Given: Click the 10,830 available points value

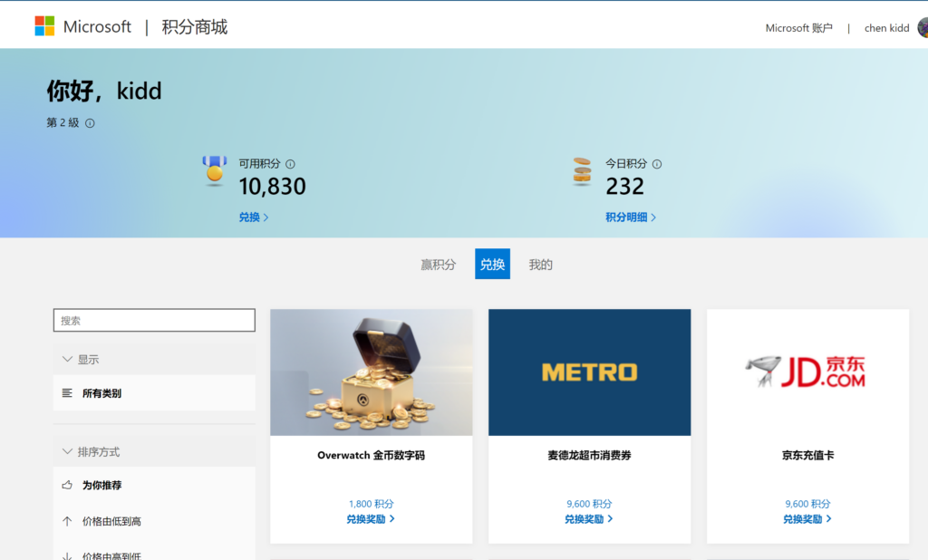Looking at the screenshot, I should click(272, 187).
